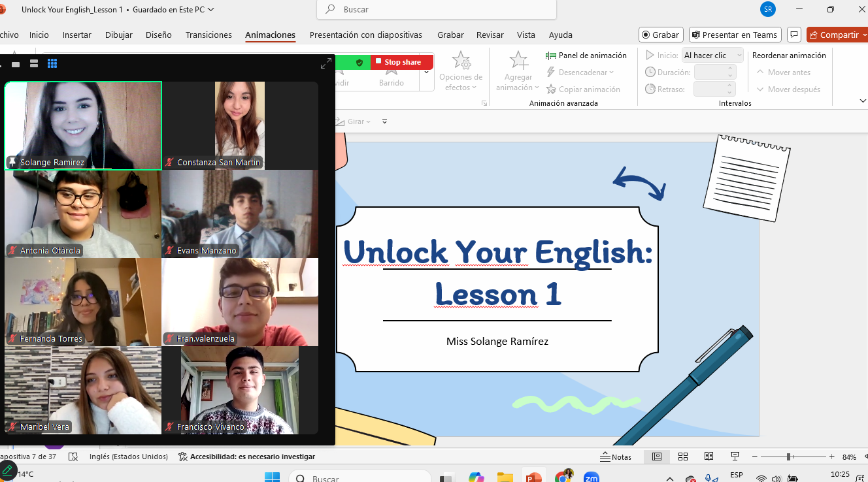
Task: Open PowerPoint comments pane icon
Action: 793,35
